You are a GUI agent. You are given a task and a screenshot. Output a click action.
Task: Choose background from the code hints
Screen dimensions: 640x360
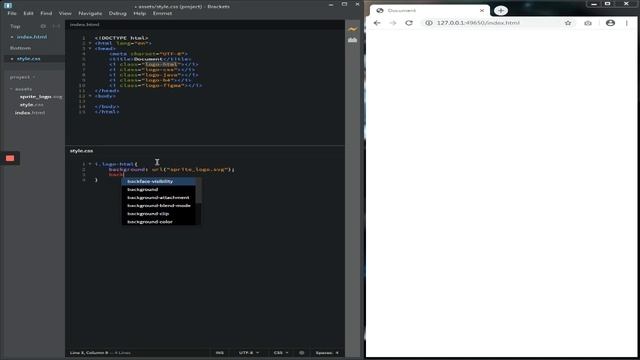[x=158, y=189]
